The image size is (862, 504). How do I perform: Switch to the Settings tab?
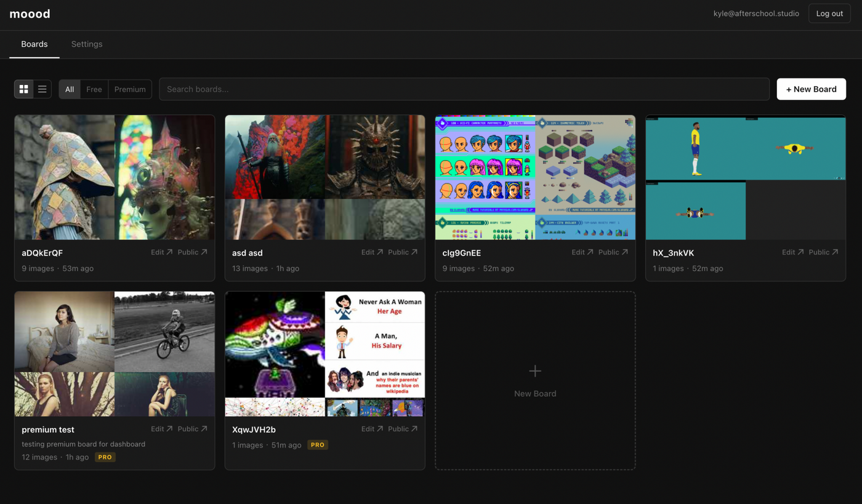click(87, 44)
